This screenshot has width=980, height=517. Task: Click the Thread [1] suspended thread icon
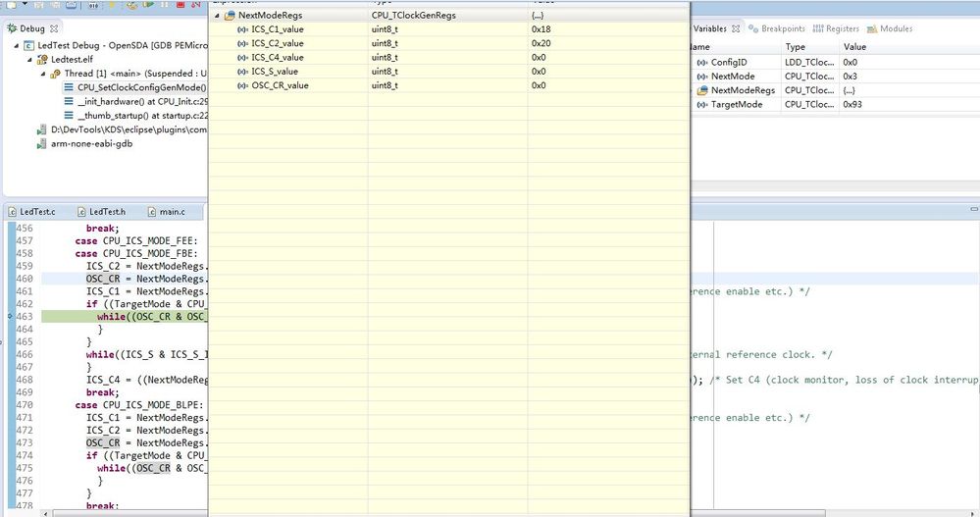(56, 74)
